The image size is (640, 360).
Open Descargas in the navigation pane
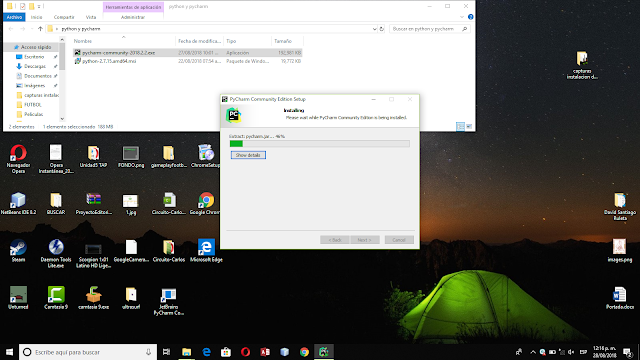[35, 66]
